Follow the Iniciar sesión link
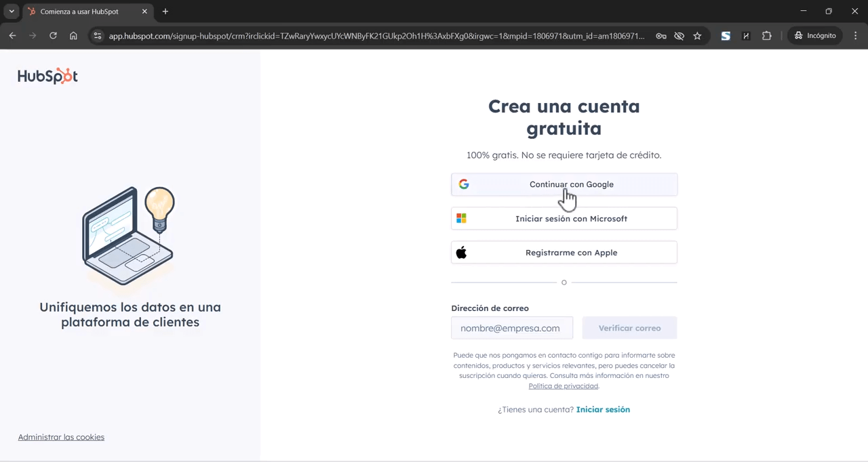 603,409
